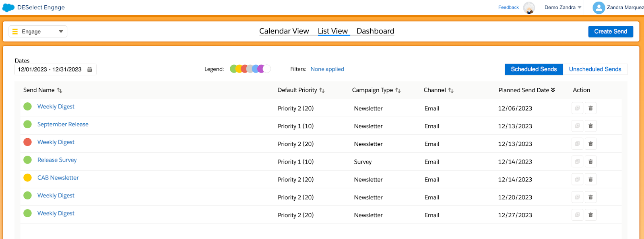Show Scheduled Sends list
This screenshot has height=239, width=644.
(x=534, y=69)
